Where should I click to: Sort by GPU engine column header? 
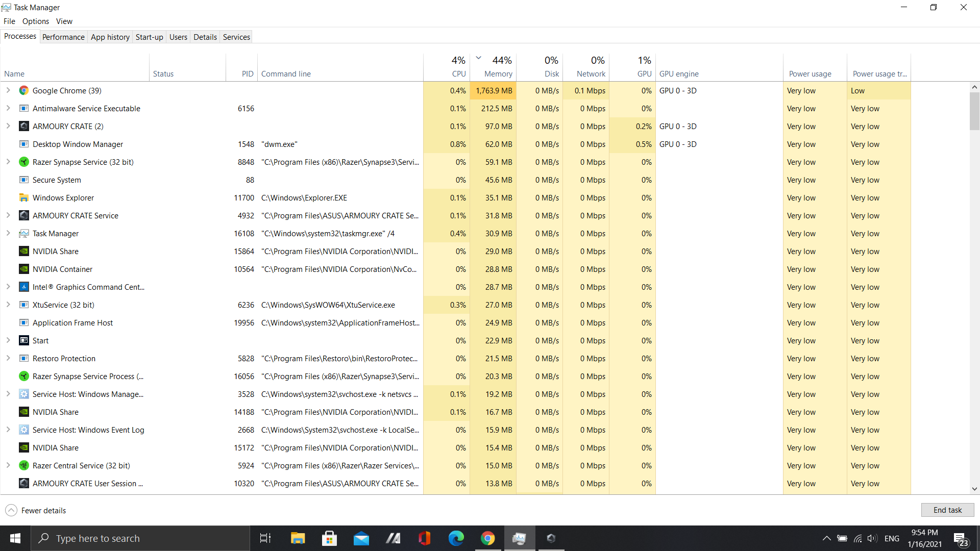tap(719, 67)
